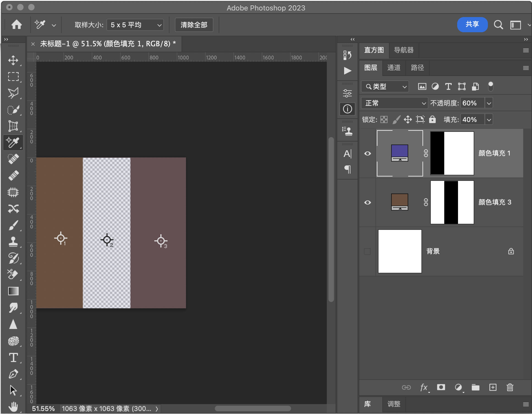Select the Sponge tool
Viewport: 532px width, 414px height.
(x=13, y=341)
